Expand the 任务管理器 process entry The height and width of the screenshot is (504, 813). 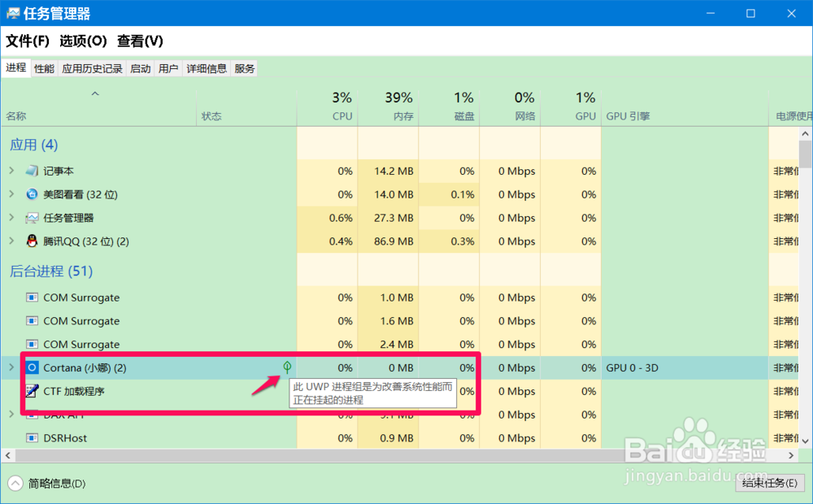pyautogui.click(x=11, y=217)
